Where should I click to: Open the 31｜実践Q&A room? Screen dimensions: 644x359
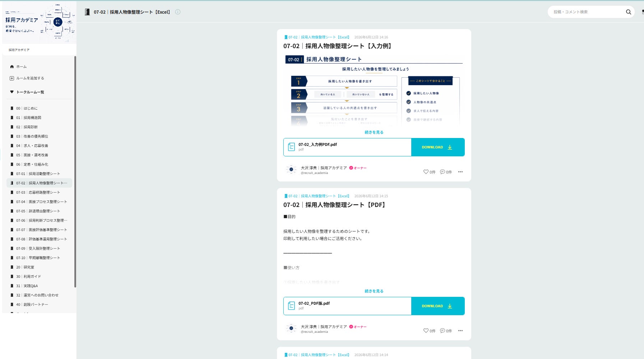(x=39, y=286)
